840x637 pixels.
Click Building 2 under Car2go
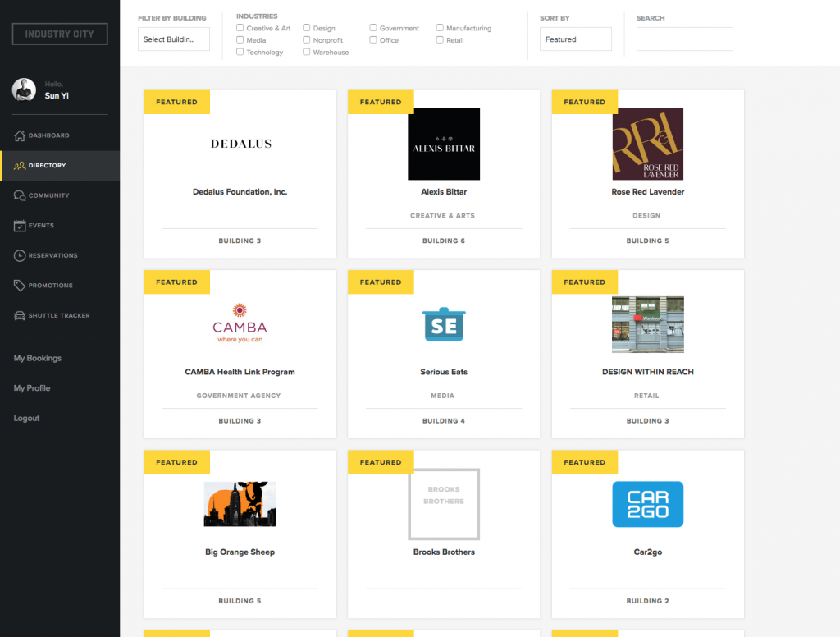point(648,601)
